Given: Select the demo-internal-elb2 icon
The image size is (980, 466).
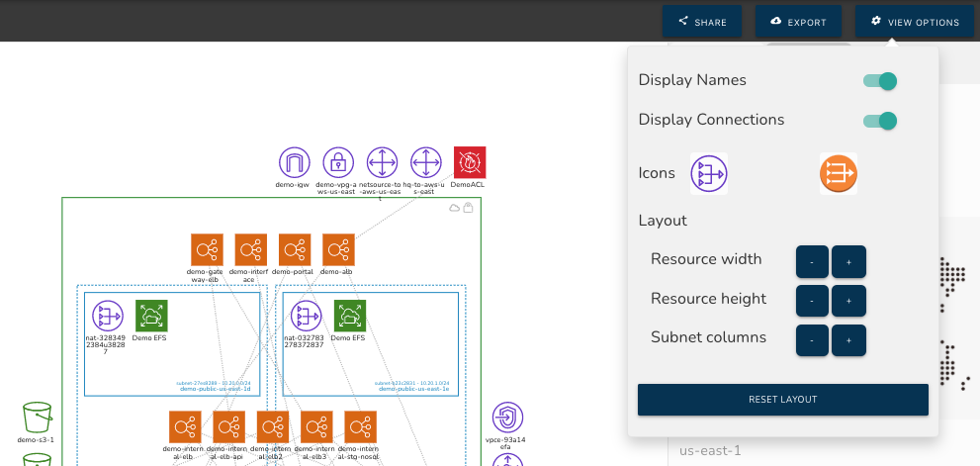Looking at the screenshot, I should point(273,427).
